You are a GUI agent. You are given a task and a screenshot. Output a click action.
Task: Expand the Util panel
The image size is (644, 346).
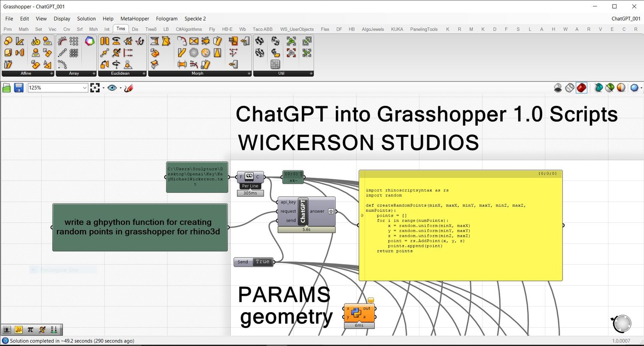[311, 74]
